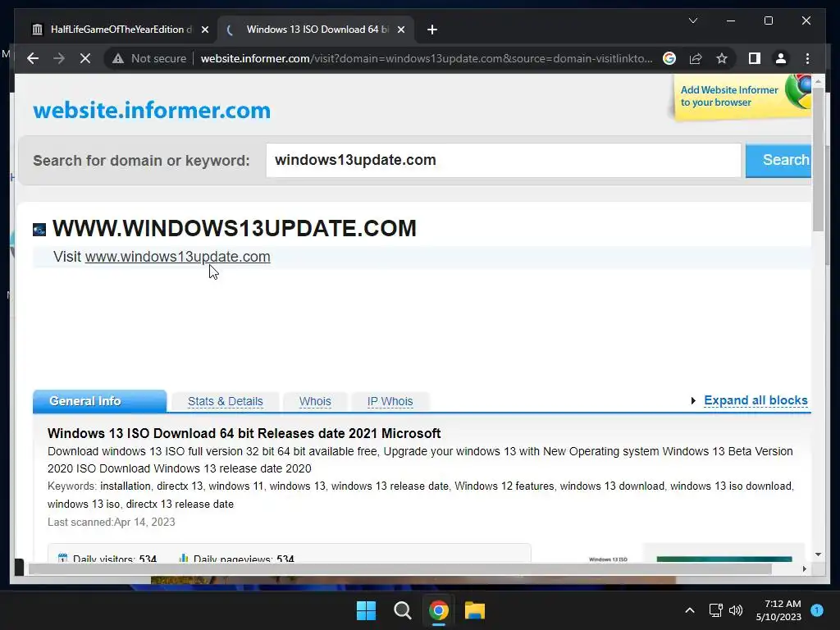Open the notification badge icon
The width and height of the screenshot is (840, 630).
tap(817, 609)
